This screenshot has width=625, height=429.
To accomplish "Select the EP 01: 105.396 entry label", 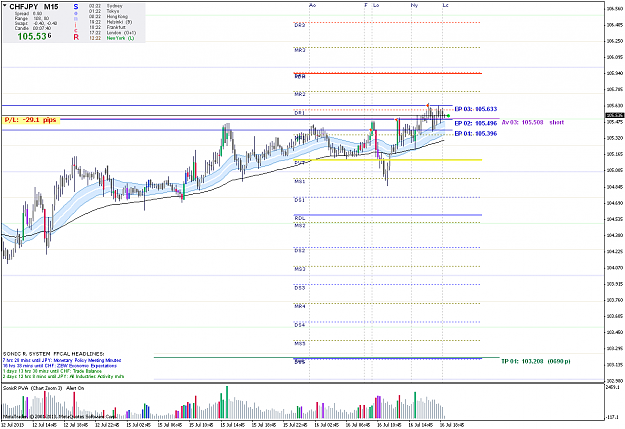I will coord(476,134).
